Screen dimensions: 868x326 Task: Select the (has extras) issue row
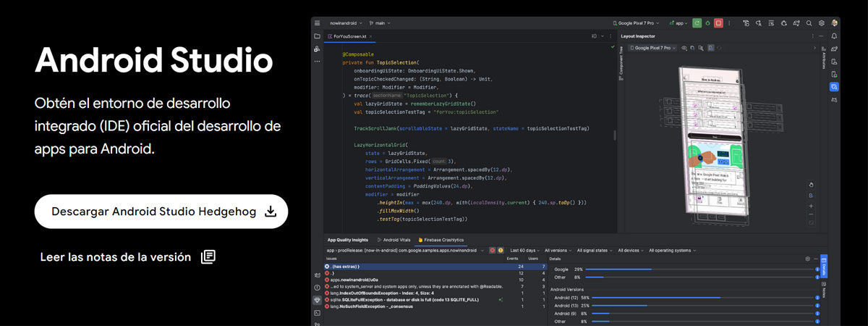coord(435,267)
